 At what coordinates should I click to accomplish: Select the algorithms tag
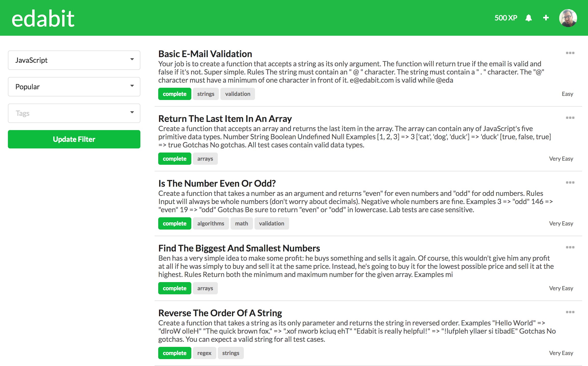point(211,223)
